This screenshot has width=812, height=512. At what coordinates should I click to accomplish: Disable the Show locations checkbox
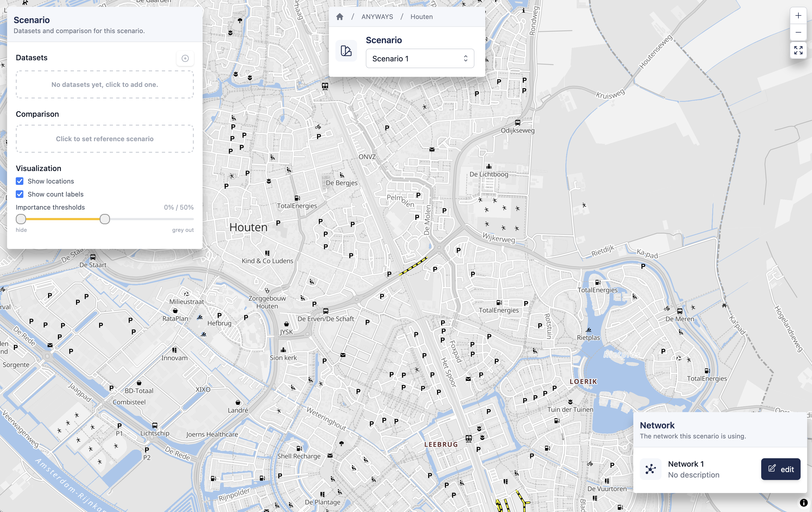(20, 181)
